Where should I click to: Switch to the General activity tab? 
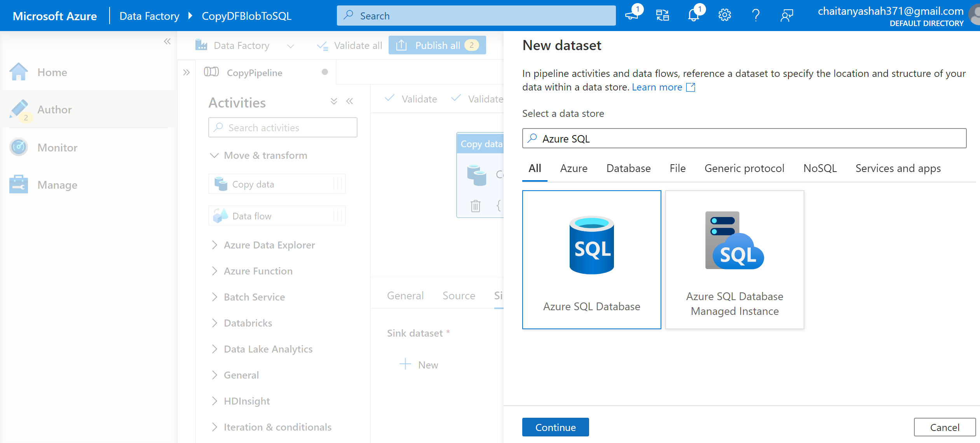point(405,295)
